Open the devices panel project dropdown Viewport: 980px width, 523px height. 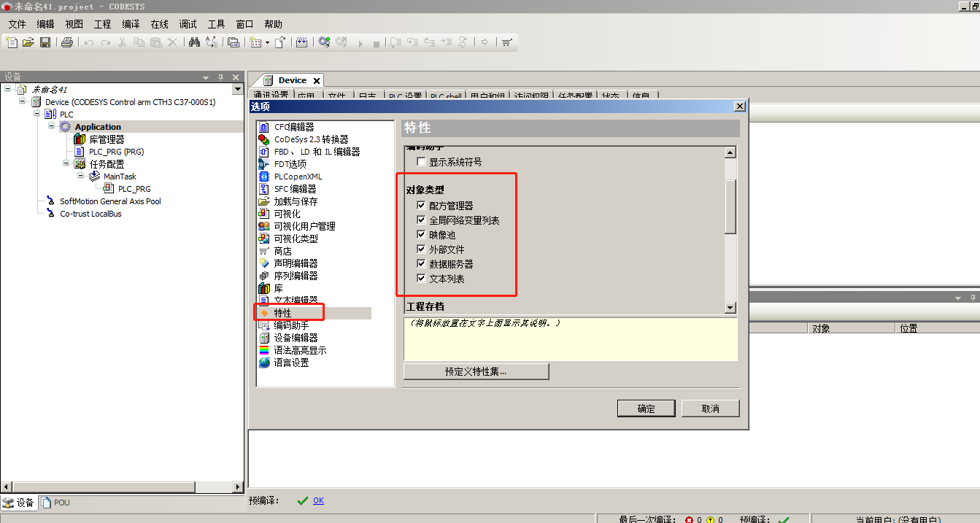(237, 89)
